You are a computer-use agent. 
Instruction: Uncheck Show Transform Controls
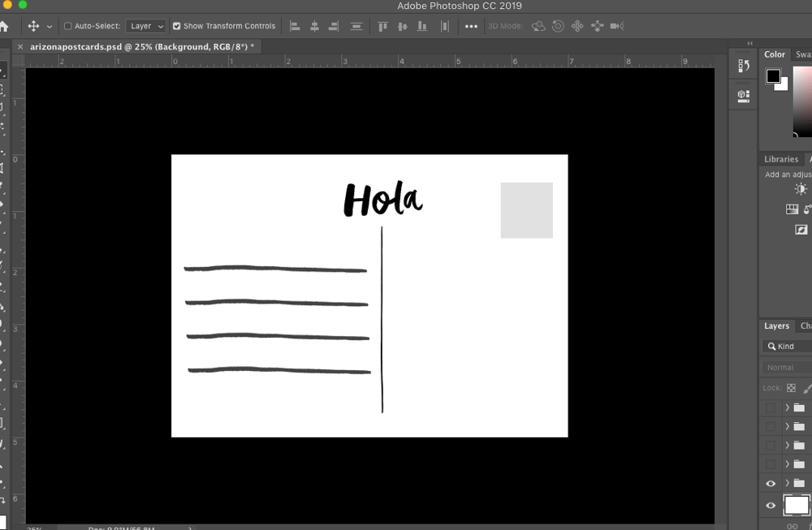[176, 26]
